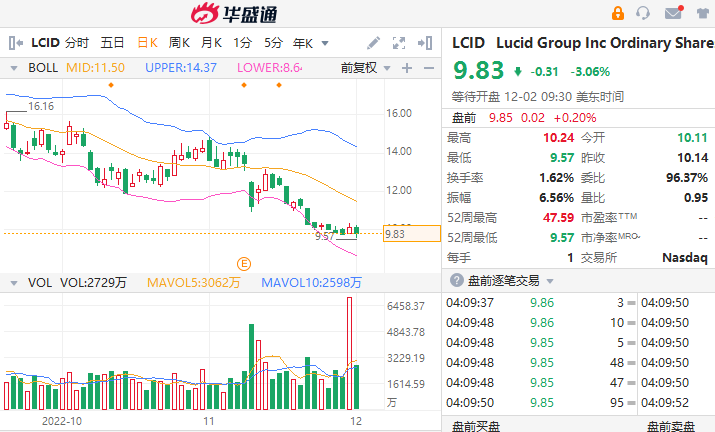Click the Nasdaq exchange value

tap(685, 258)
